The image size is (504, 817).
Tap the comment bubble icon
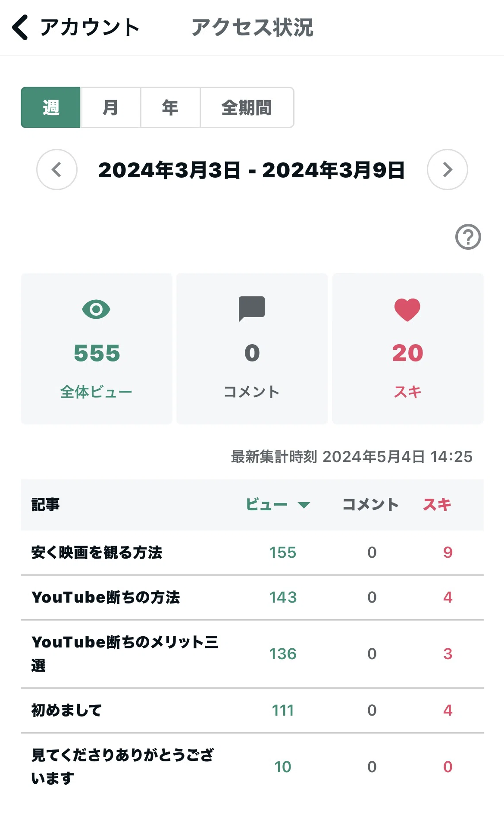tap(252, 309)
